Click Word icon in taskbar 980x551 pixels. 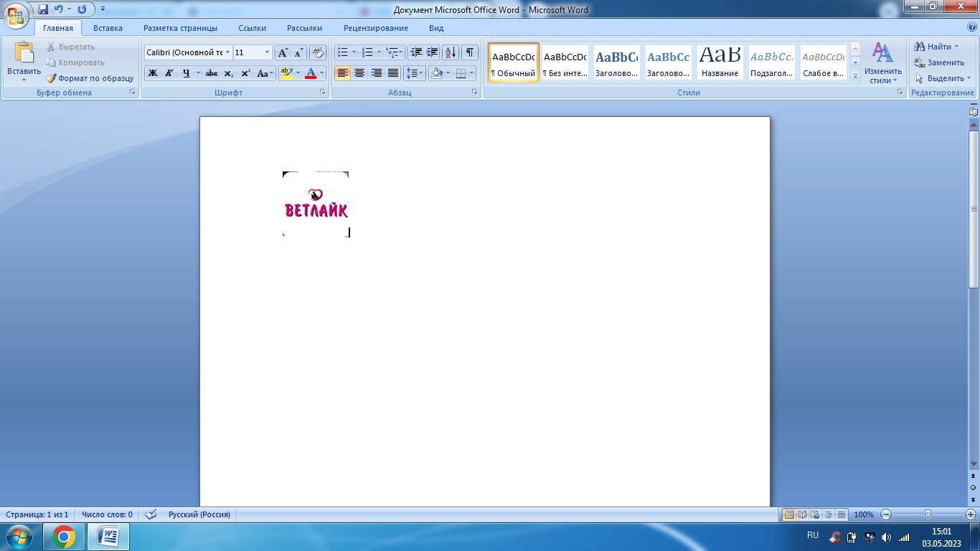point(108,536)
